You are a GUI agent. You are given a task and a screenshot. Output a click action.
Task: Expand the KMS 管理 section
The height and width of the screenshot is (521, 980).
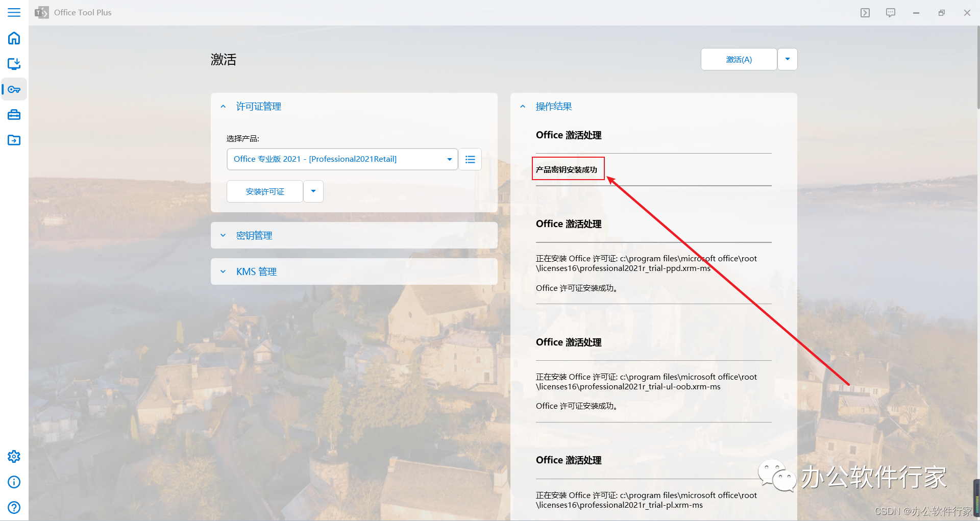pyautogui.click(x=354, y=271)
